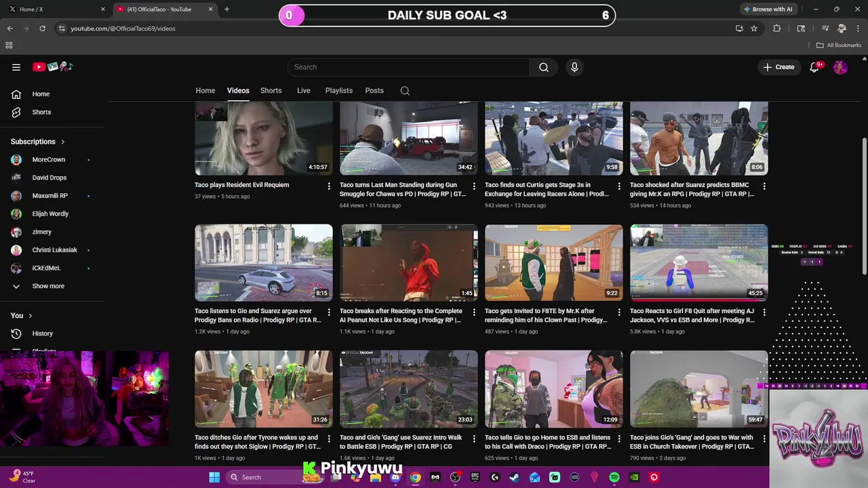Open a new browser tab
The image size is (868, 488).
[x=226, y=9]
